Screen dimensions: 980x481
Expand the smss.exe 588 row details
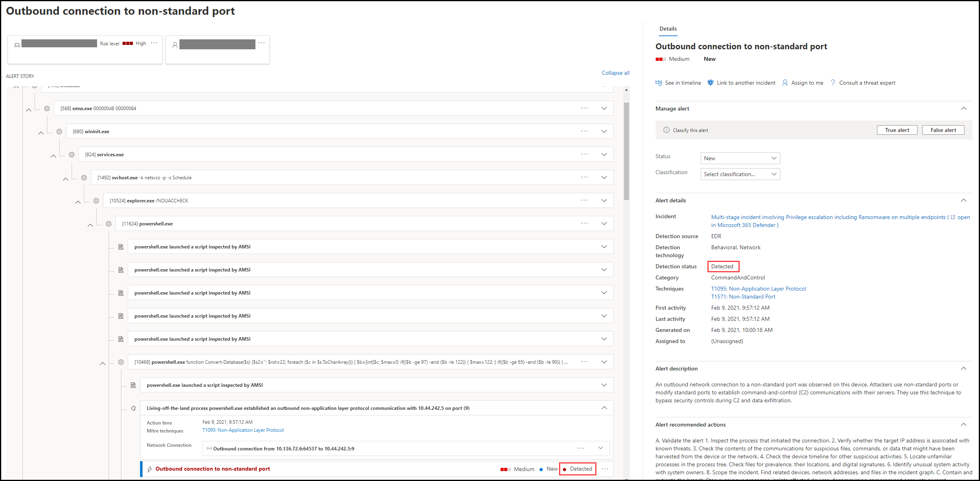click(x=604, y=108)
